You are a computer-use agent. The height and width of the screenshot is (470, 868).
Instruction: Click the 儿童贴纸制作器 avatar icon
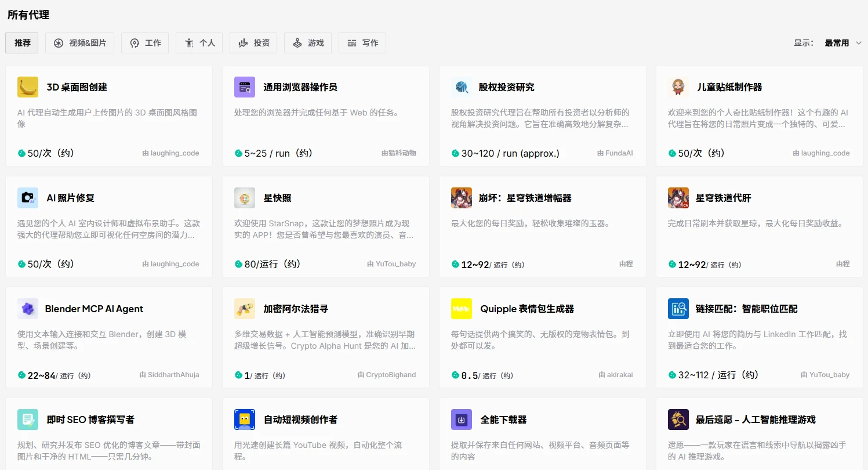click(x=678, y=87)
